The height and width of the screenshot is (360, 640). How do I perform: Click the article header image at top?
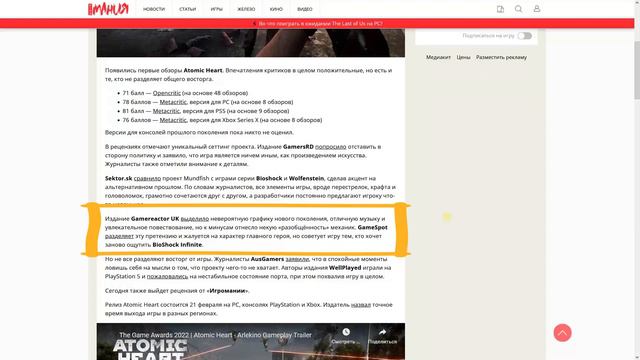coord(251,42)
